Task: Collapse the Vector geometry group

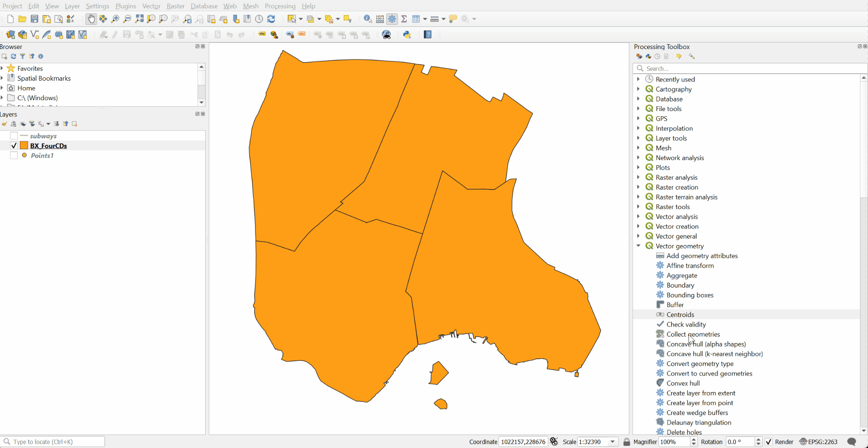Action: coord(638,246)
